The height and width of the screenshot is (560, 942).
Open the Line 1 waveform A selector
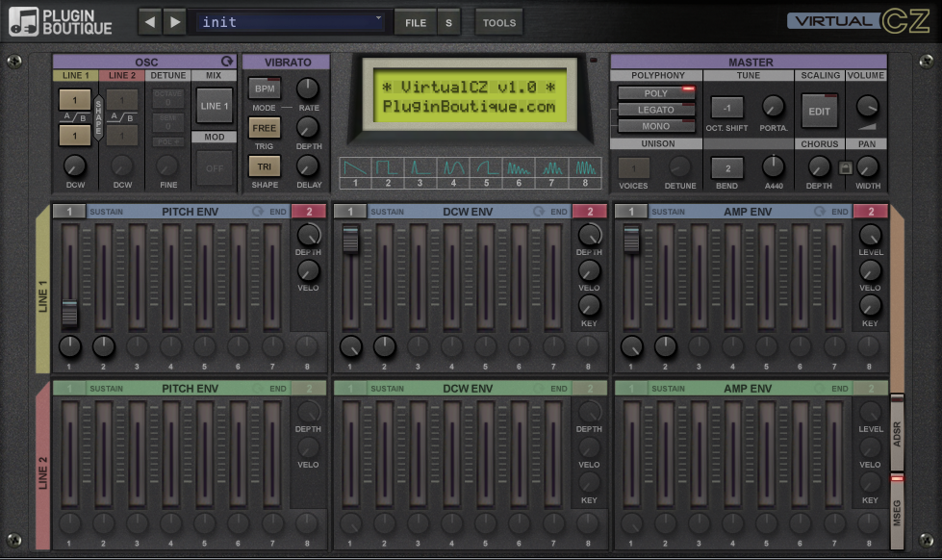[75, 100]
